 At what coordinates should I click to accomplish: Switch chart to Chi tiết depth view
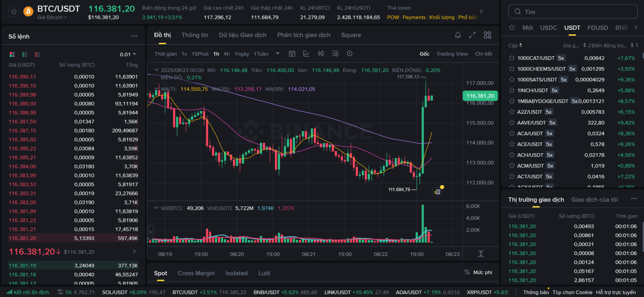(483, 54)
